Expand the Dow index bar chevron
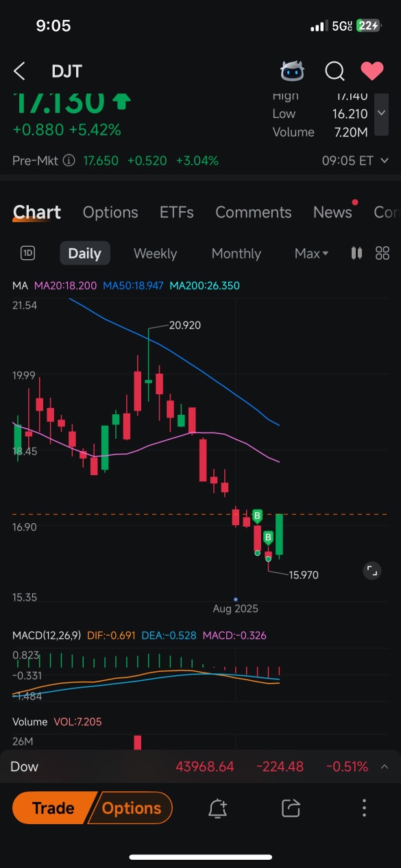This screenshot has height=868, width=401. click(385, 767)
